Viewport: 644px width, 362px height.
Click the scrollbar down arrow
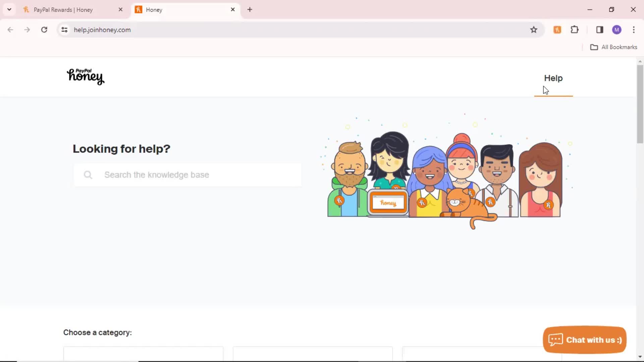click(640, 357)
